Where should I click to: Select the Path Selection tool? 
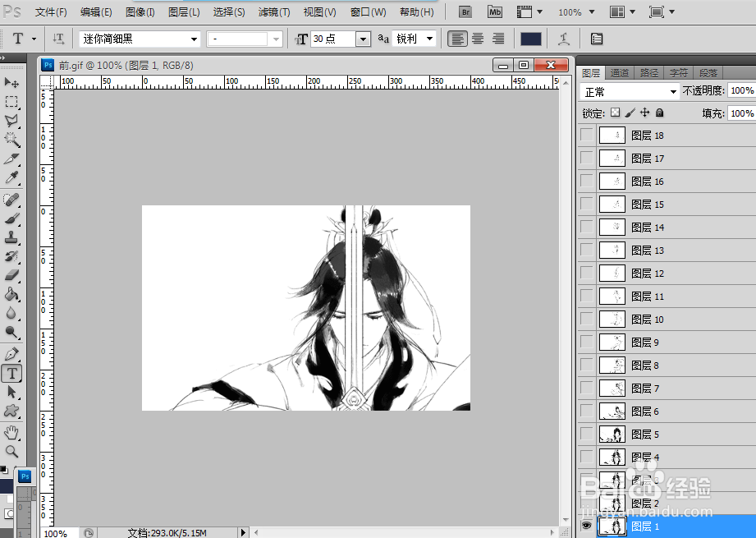pyautogui.click(x=11, y=392)
